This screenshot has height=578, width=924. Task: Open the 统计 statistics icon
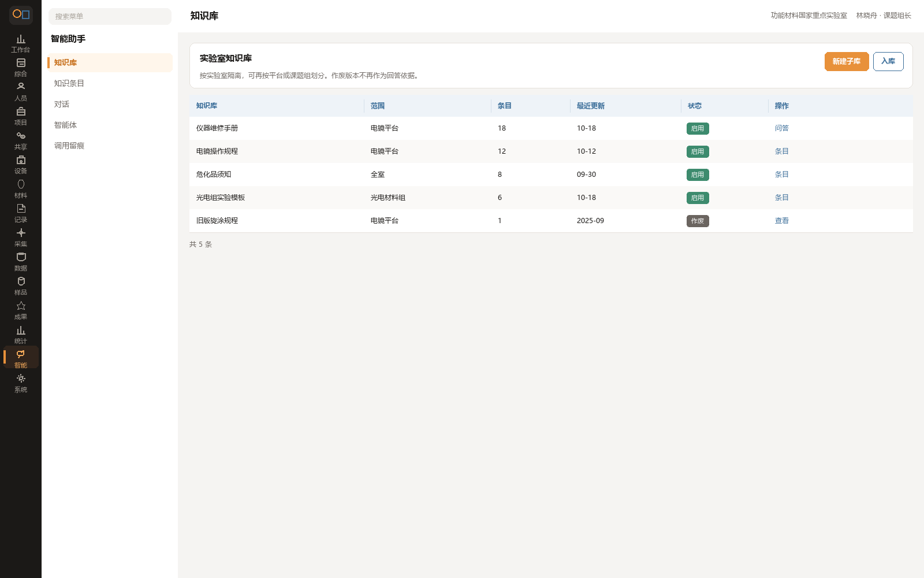click(21, 335)
